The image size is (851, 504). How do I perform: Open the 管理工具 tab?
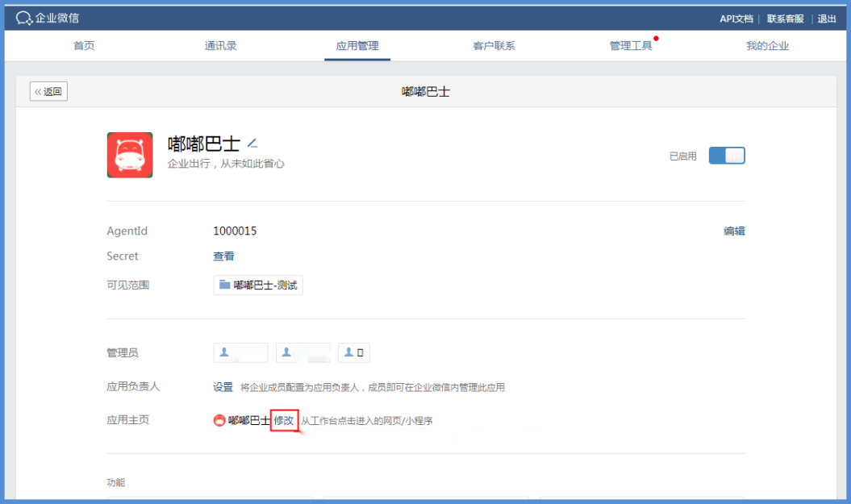[631, 46]
